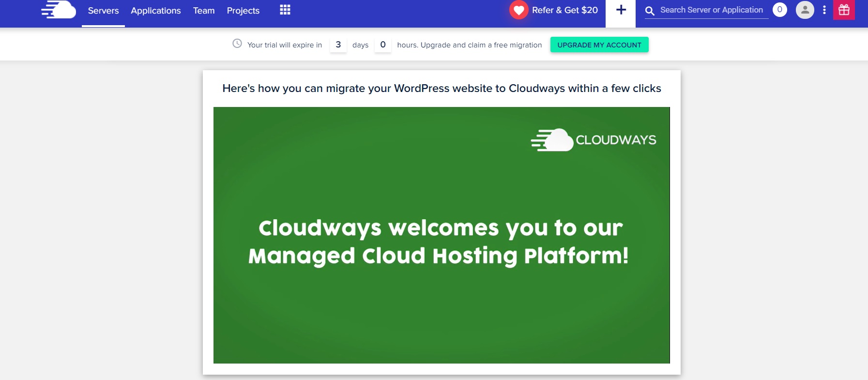The height and width of the screenshot is (380, 868).
Task: Open the Team menu item
Action: point(204,11)
